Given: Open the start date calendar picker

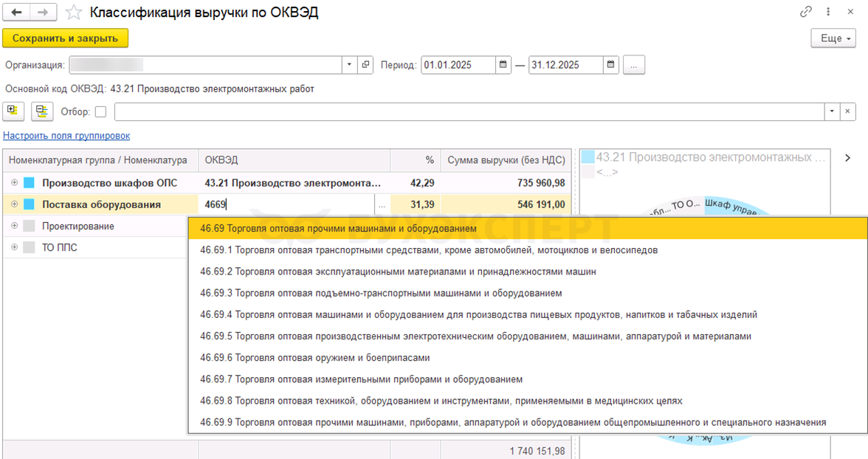Looking at the screenshot, I should pos(503,65).
